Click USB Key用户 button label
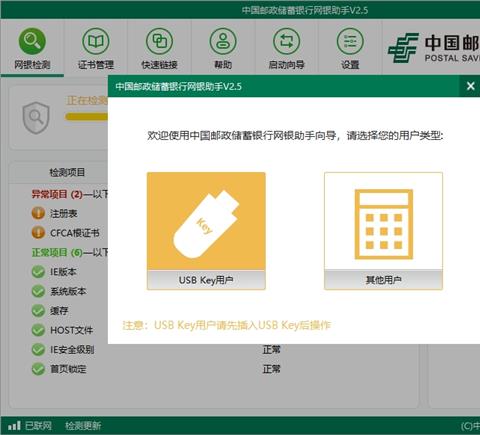The image size is (480, 435). click(206, 280)
